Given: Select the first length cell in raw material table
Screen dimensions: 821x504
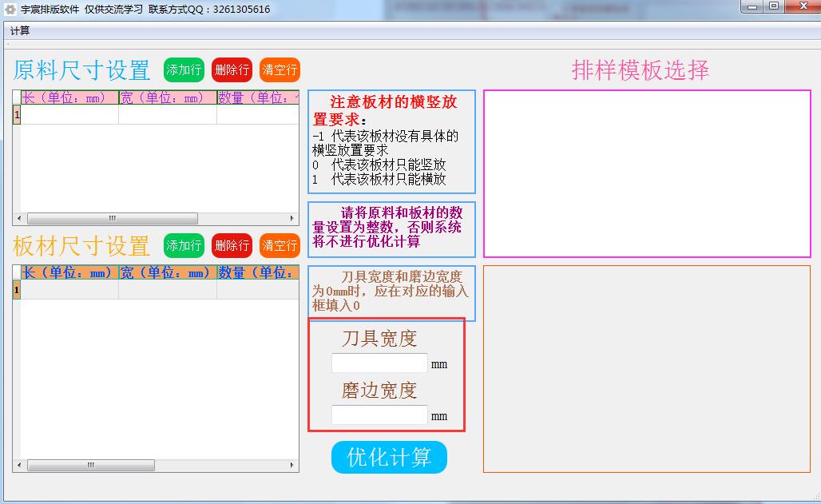Looking at the screenshot, I should pyautogui.click(x=68, y=114).
